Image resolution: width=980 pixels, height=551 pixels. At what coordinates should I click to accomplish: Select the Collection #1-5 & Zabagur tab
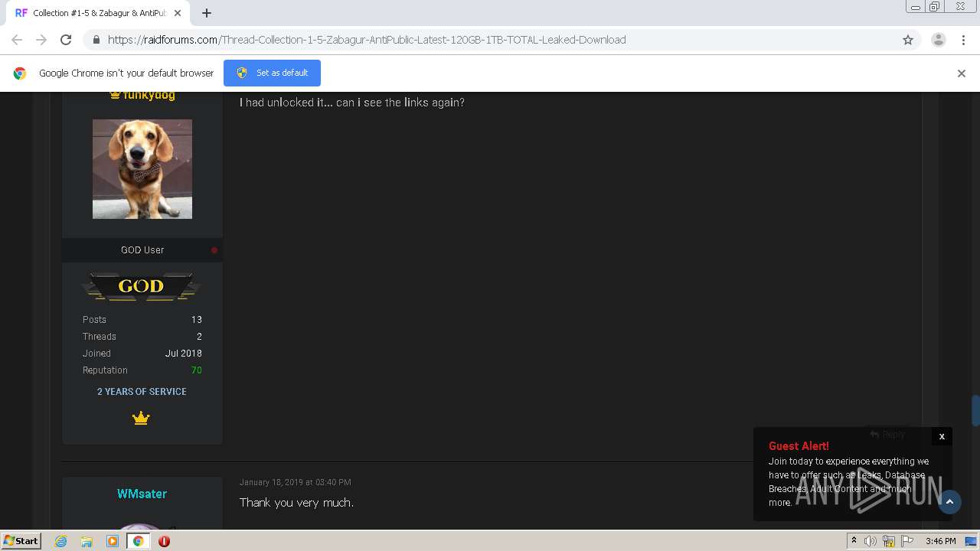click(x=97, y=13)
